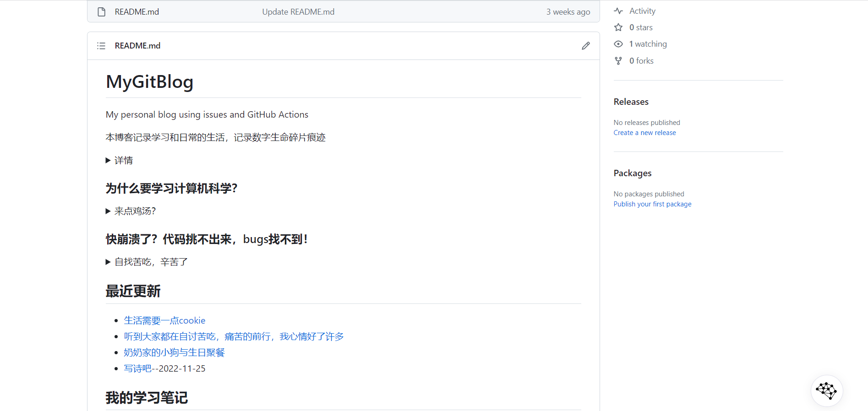This screenshot has width=868, height=411.
Task: Click the file icon next to README.md row
Action: (x=102, y=12)
